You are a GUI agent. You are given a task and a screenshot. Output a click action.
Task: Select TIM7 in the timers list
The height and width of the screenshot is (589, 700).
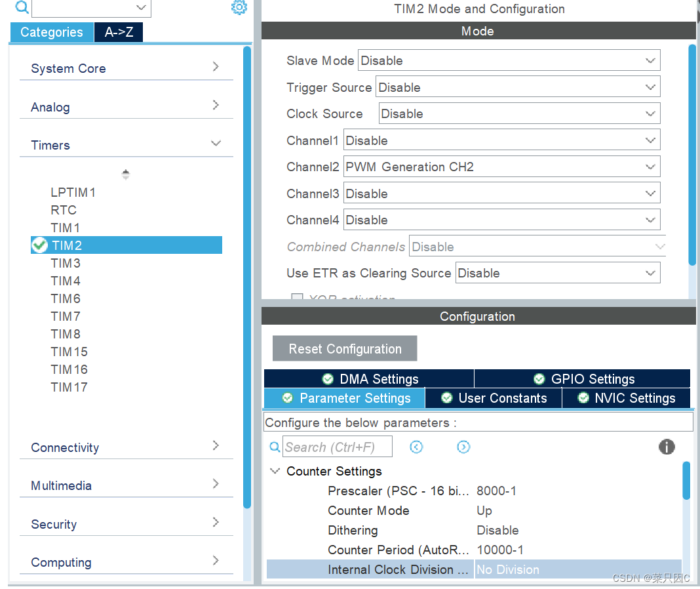coord(66,316)
